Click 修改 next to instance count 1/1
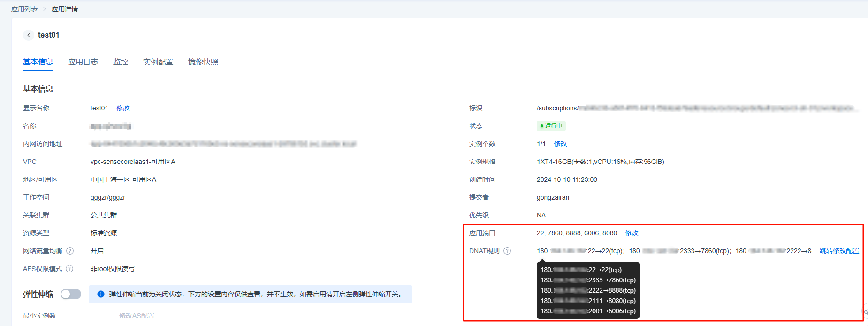Screen dimensions: 868x326 pos(560,144)
